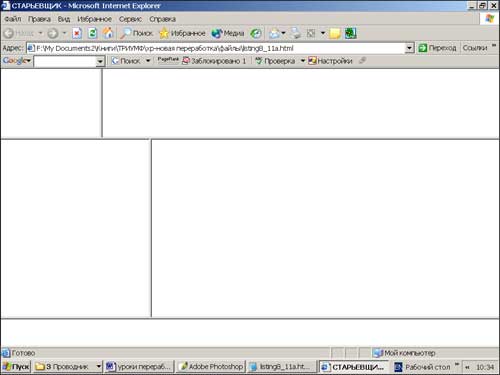Click the 10:34 clock in the system tray

pyautogui.click(x=485, y=367)
